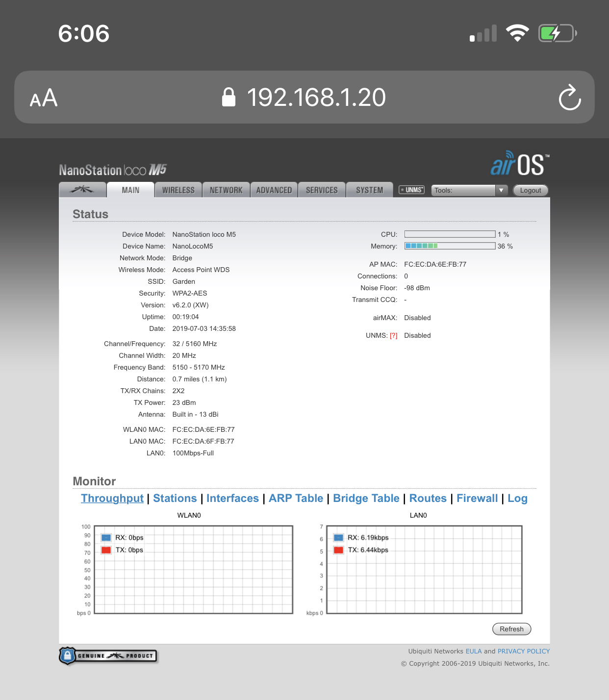The height and width of the screenshot is (700, 609).
Task: Click the Logout button
Action: point(531,190)
